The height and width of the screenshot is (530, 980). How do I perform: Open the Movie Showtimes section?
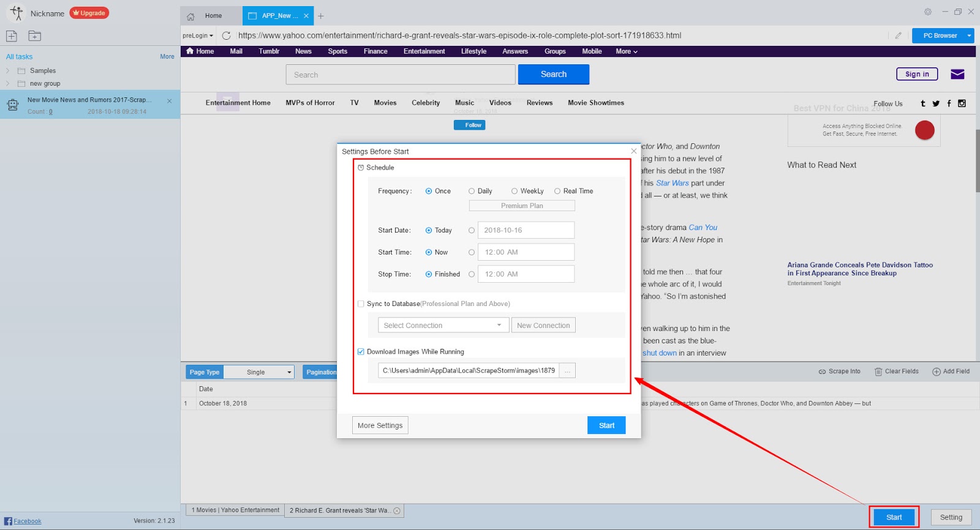[596, 103]
